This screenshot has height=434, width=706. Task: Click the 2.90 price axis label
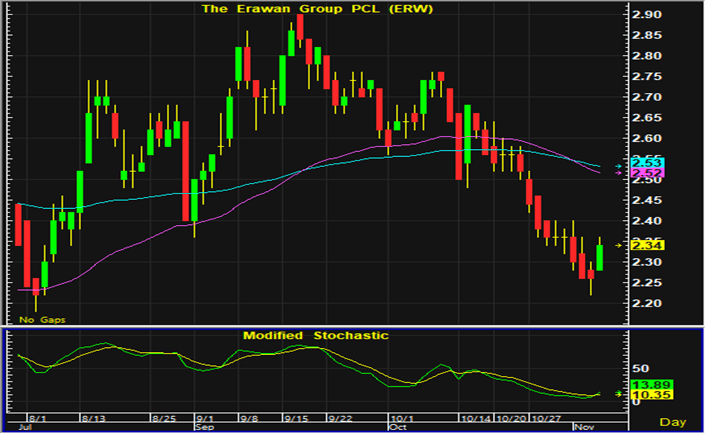(645, 16)
